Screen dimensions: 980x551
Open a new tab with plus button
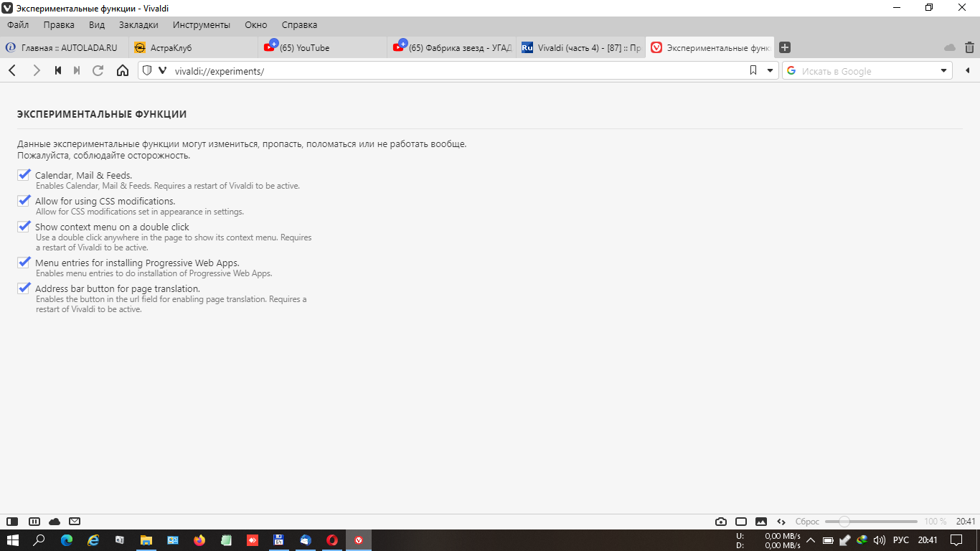coord(785,47)
